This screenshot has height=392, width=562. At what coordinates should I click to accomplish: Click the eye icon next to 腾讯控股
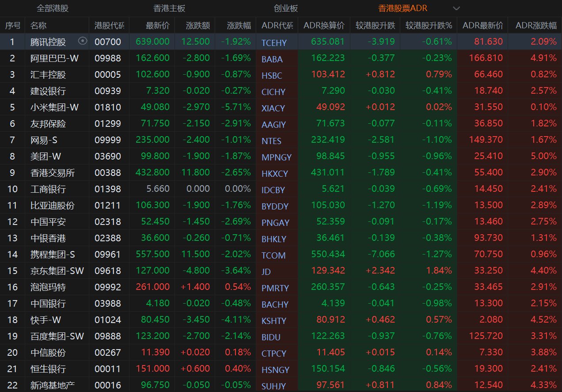[x=82, y=42]
